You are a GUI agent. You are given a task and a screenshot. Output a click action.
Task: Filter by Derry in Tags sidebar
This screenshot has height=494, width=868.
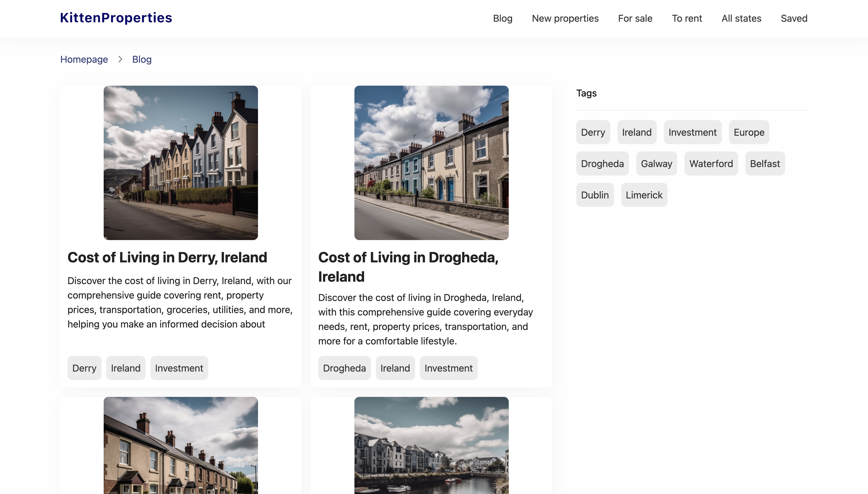tap(593, 132)
